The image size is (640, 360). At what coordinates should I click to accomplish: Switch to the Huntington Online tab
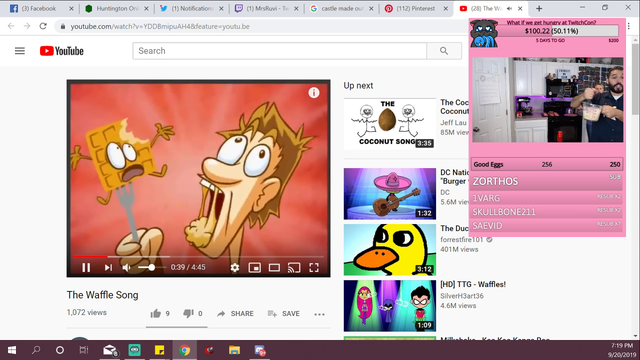[117, 9]
